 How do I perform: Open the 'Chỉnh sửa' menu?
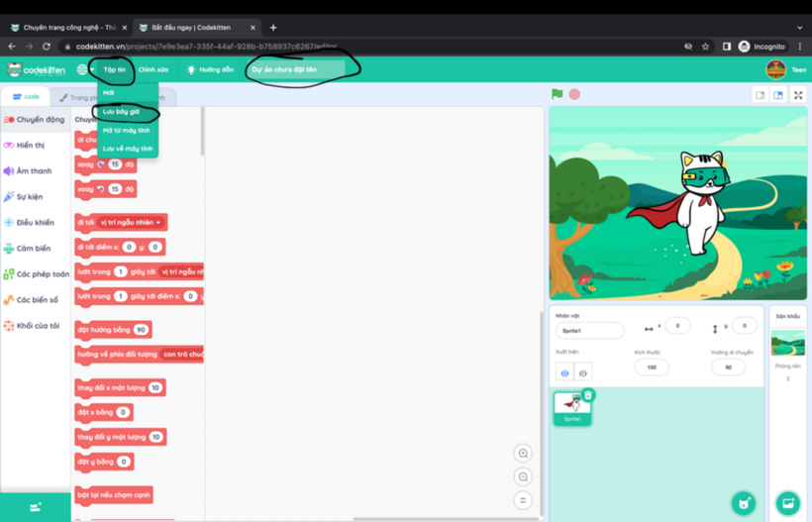(x=152, y=69)
